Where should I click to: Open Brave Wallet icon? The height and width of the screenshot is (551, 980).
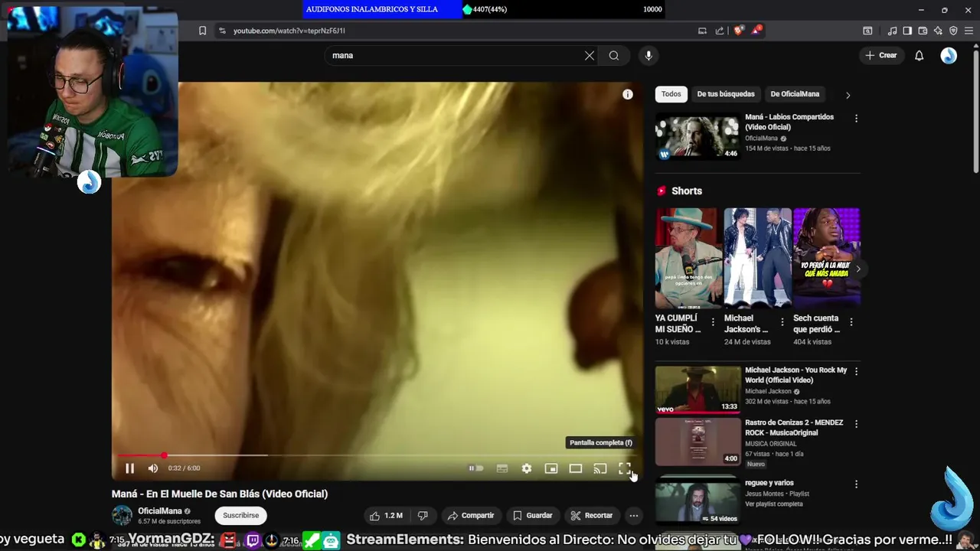point(923,31)
